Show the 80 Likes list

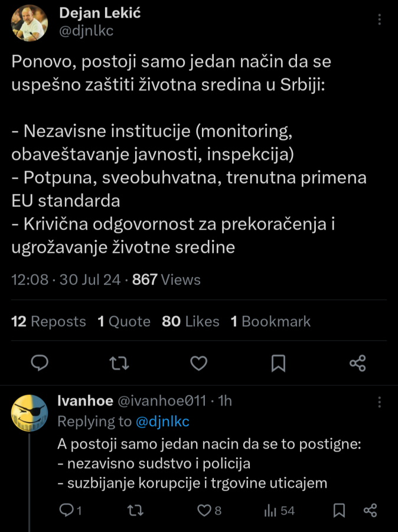(191, 322)
